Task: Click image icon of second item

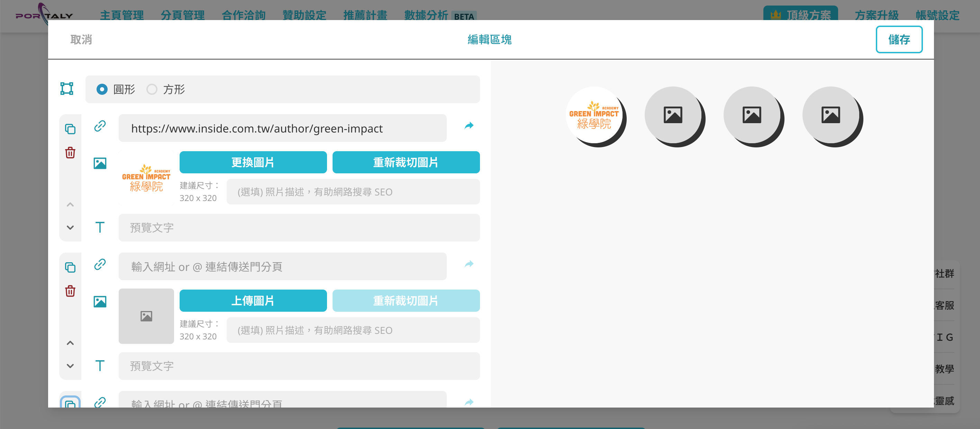Action: 100,302
